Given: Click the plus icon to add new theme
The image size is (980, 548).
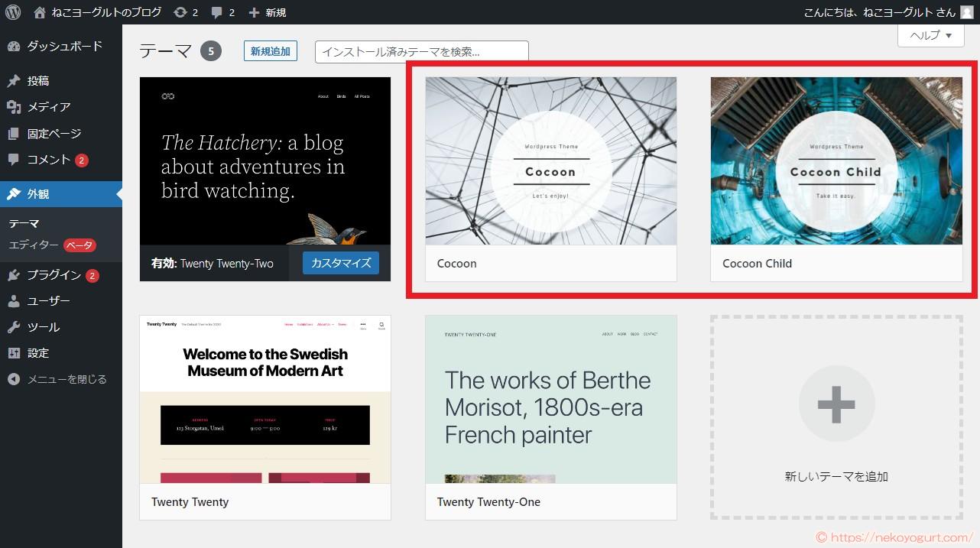Looking at the screenshot, I should pos(836,404).
